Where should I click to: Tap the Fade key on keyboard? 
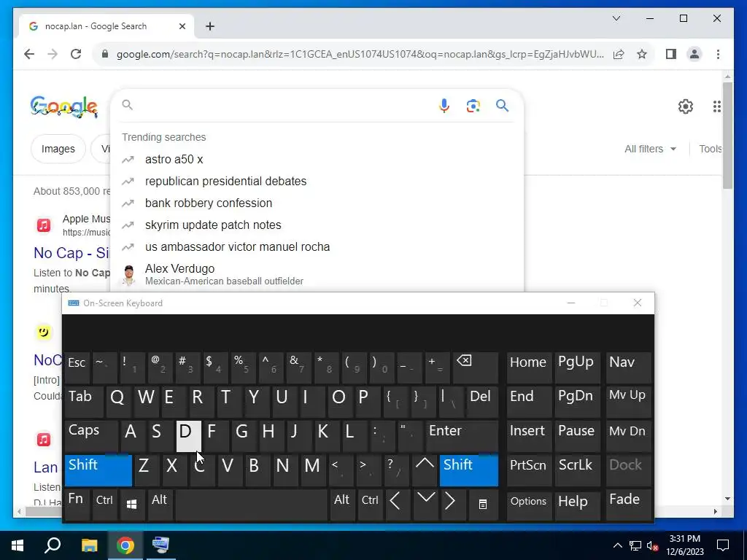pos(628,505)
